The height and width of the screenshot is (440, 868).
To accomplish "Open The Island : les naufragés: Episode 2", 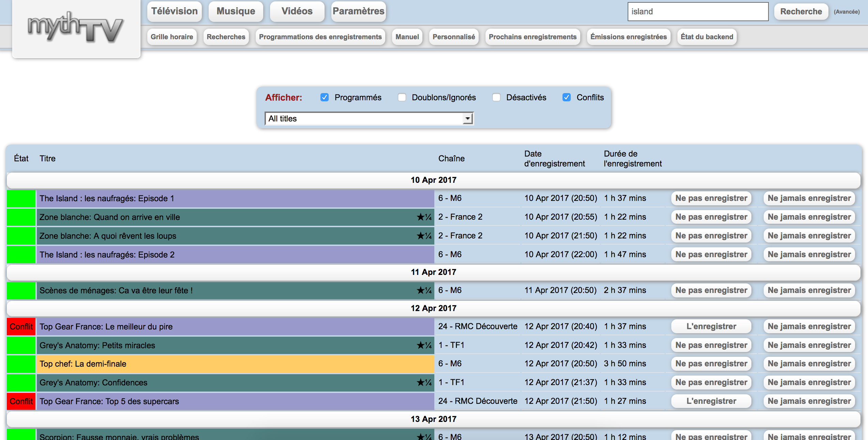I will pos(107,255).
